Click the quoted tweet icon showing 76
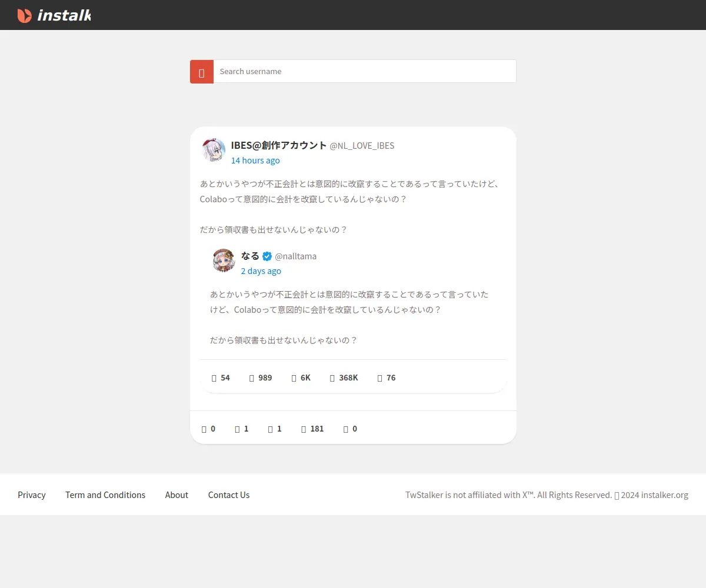This screenshot has width=706, height=588. pos(380,378)
